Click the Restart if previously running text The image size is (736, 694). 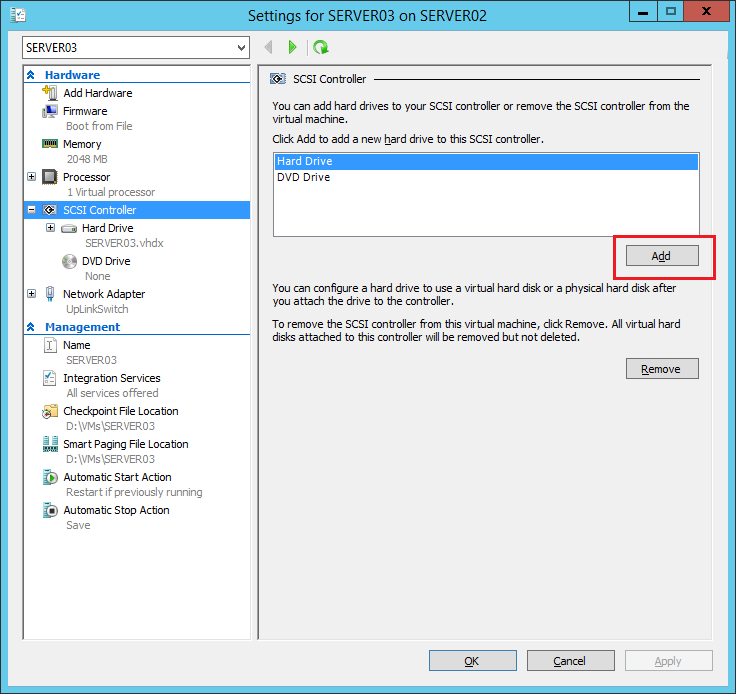[x=134, y=492]
